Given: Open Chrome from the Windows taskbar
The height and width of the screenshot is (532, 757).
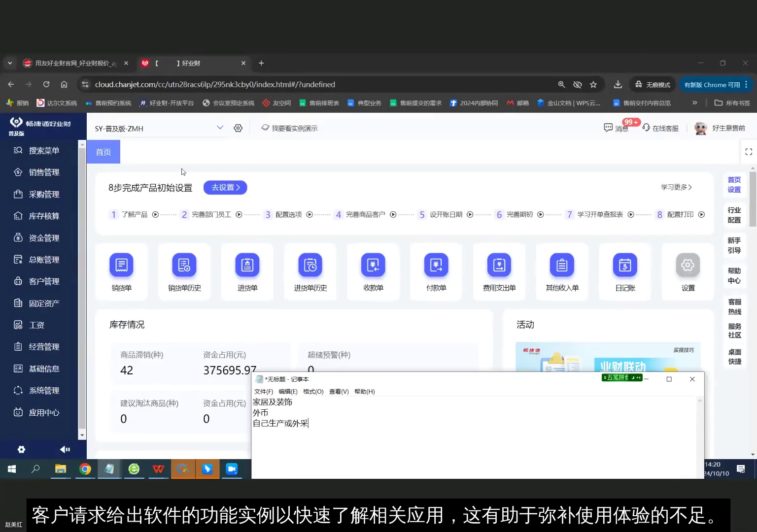Looking at the screenshot, I should [85, 469].
